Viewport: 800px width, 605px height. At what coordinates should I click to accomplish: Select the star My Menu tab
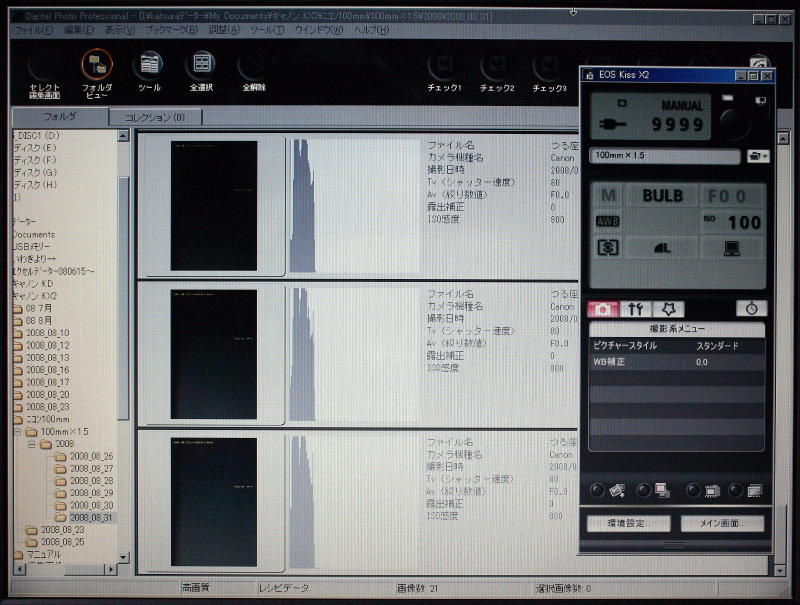coord(668,309)
